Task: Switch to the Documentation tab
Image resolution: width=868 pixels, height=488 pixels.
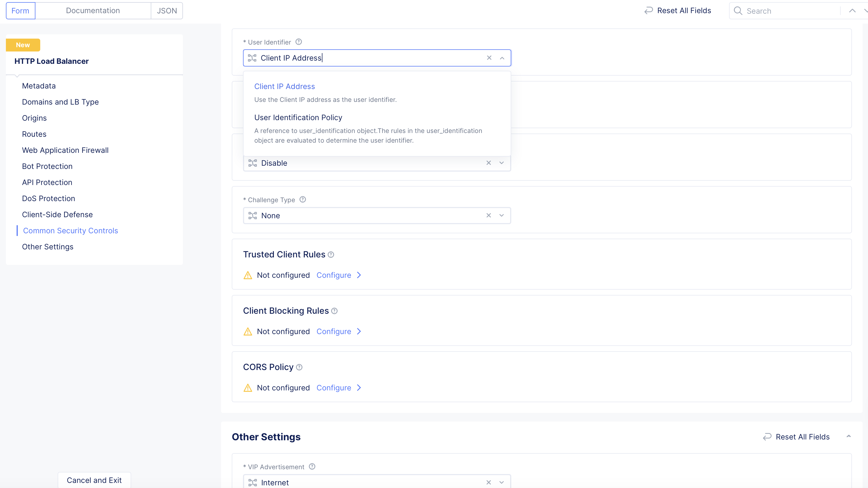Action: 93,10
